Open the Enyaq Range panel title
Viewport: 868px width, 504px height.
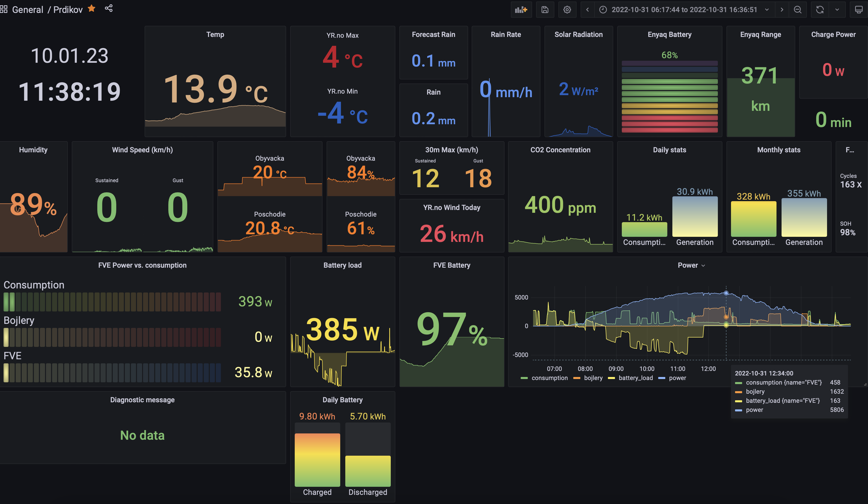point(761,34)
